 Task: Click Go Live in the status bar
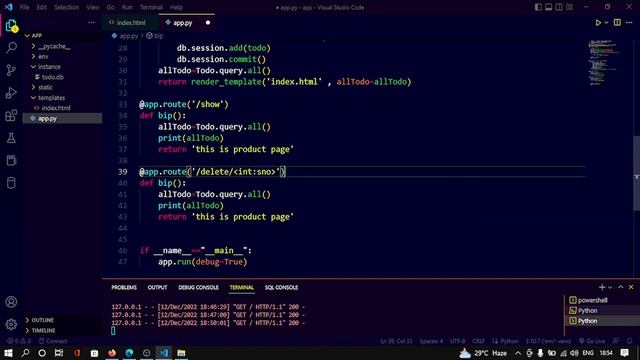pos(591,341)
